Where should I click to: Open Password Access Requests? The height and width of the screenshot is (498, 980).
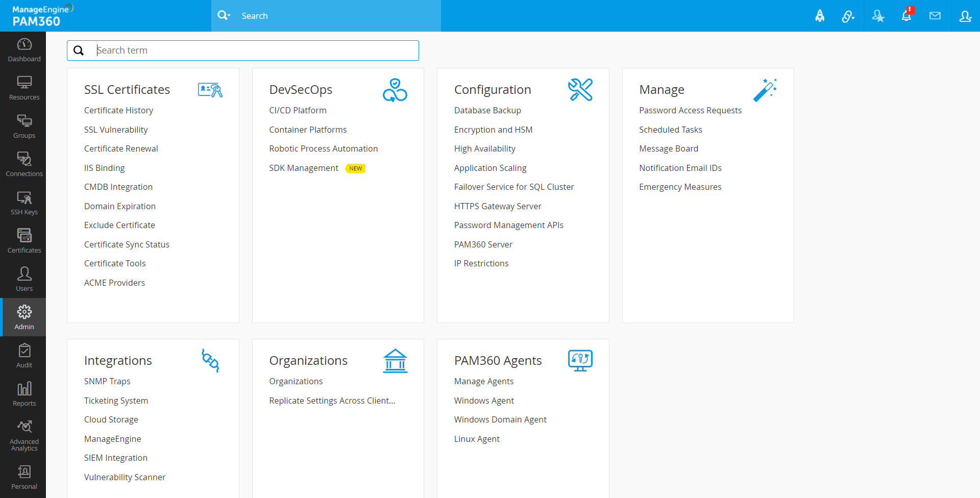point(690,110)
